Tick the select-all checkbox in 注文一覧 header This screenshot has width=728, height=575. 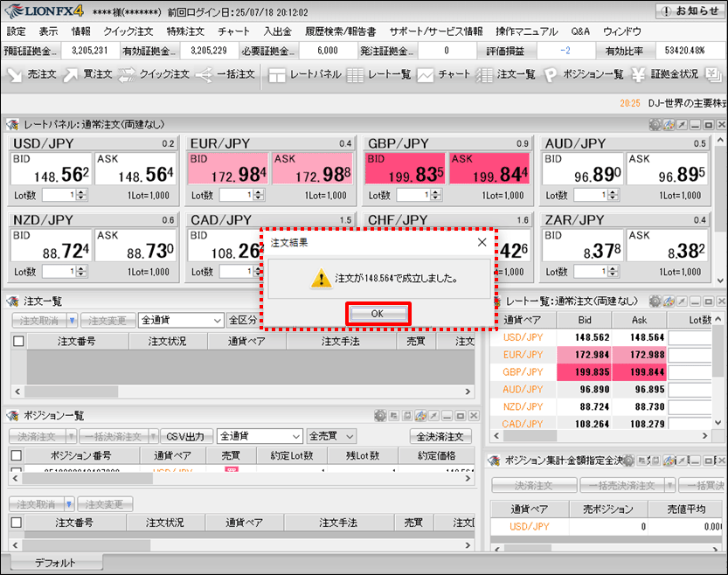coord(17,341)
